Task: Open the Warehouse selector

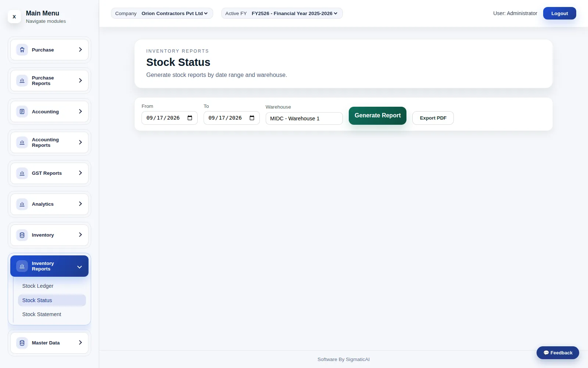Action: tap(304, 118)
